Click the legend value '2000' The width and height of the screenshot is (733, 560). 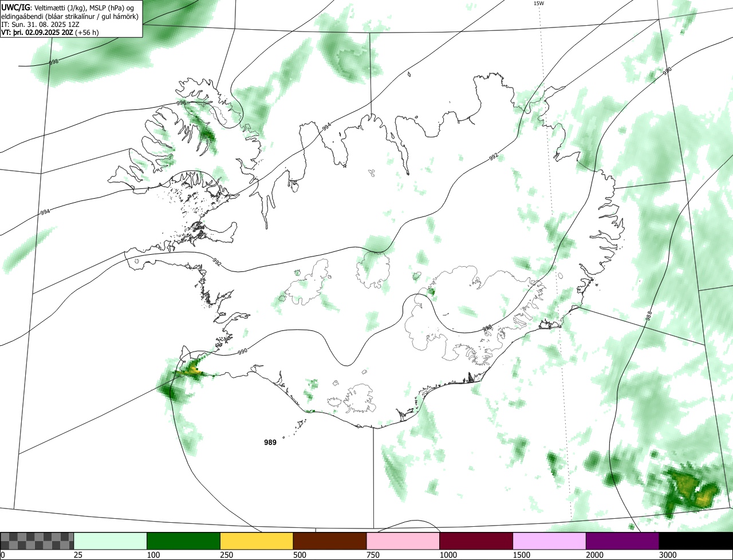point(594,555)
